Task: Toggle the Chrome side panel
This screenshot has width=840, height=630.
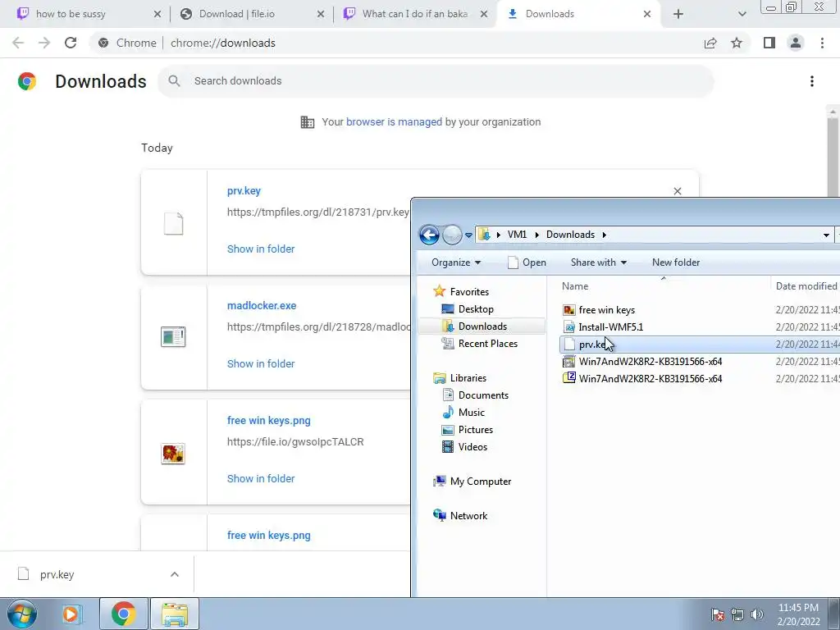Action: pyautogui.click(x=769, y=43)
